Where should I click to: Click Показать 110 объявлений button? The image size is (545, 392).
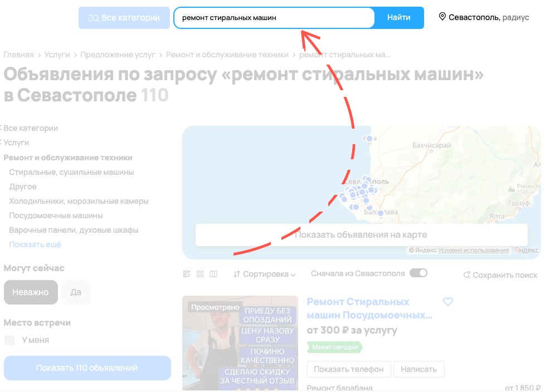click(x=87, y=368)
